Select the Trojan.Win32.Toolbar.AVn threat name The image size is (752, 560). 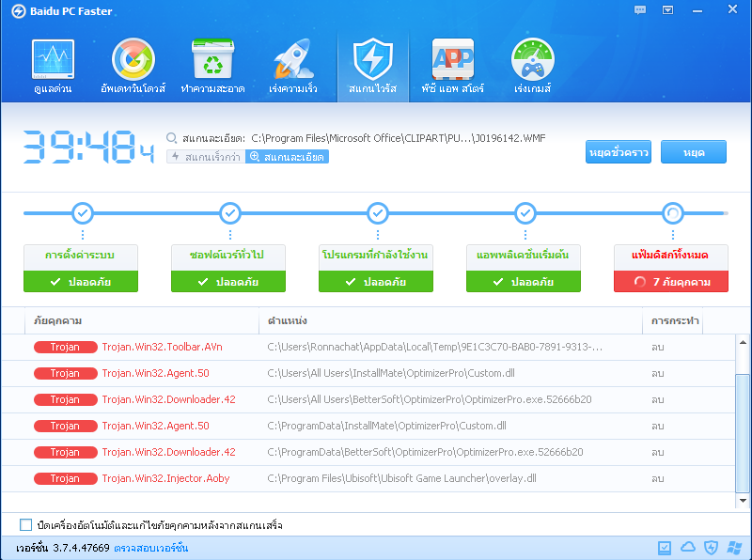tap(162, 347)
